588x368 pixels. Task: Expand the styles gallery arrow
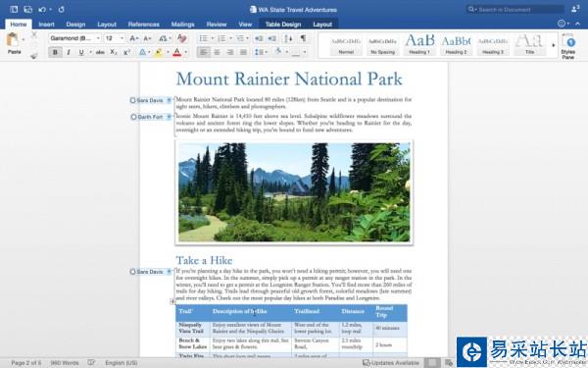(554, 45)
